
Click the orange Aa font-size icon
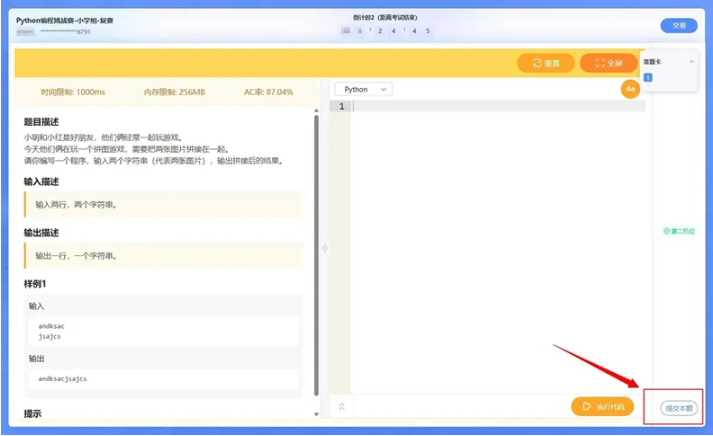click(x=630, y=89)
